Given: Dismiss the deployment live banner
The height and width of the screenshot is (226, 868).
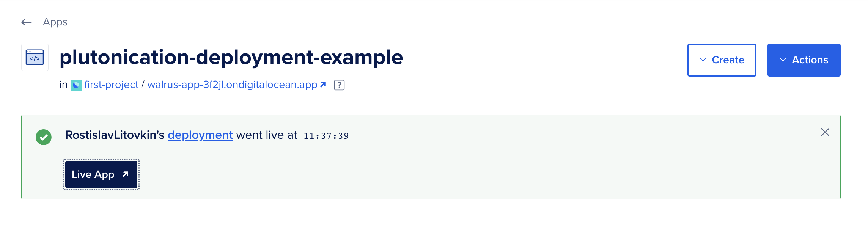Looking at the screenshot, I should pyautogui.click(x=825, y=132).
